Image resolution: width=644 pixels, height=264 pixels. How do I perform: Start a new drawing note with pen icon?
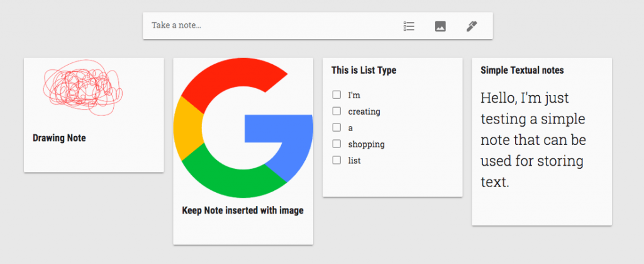[x=472, y=26]
